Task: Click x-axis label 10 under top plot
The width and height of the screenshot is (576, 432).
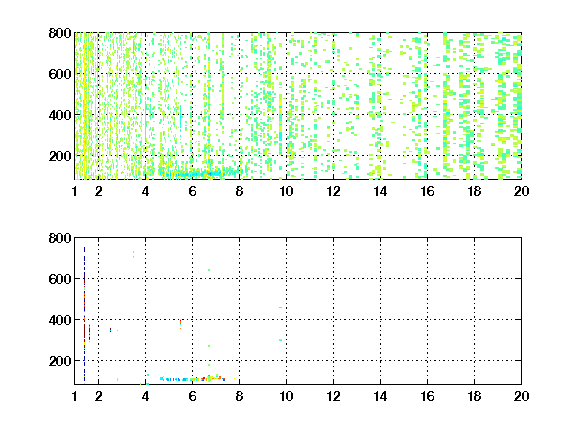Action: coord(287,191)
